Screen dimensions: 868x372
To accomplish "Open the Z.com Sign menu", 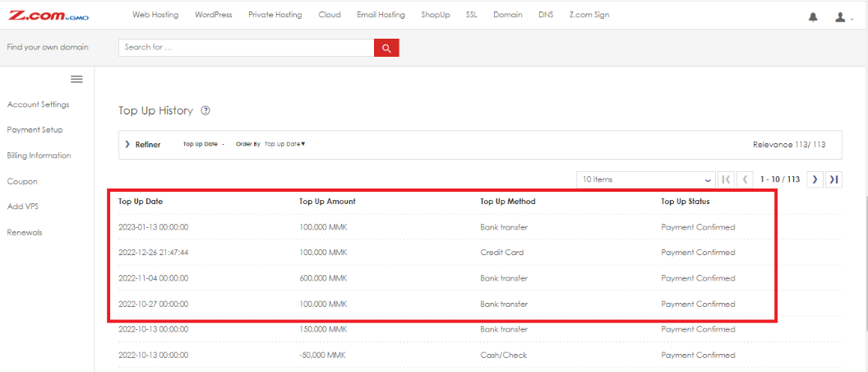I will click(589, 15).
